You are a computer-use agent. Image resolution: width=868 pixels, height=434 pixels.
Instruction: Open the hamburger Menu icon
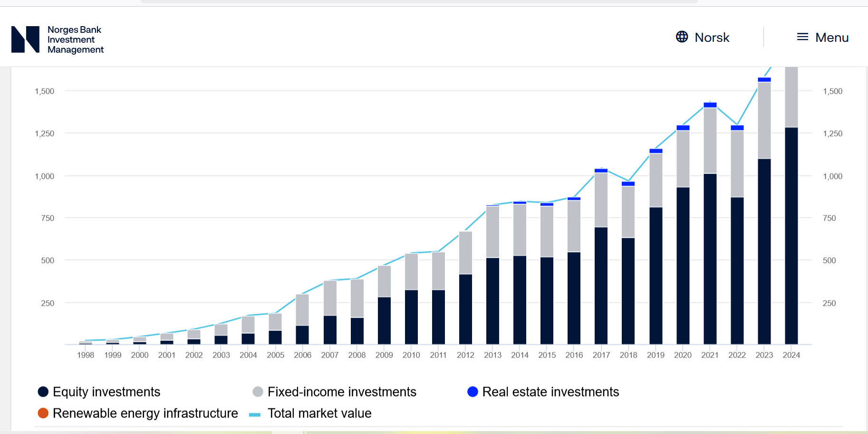pos(802,37)
